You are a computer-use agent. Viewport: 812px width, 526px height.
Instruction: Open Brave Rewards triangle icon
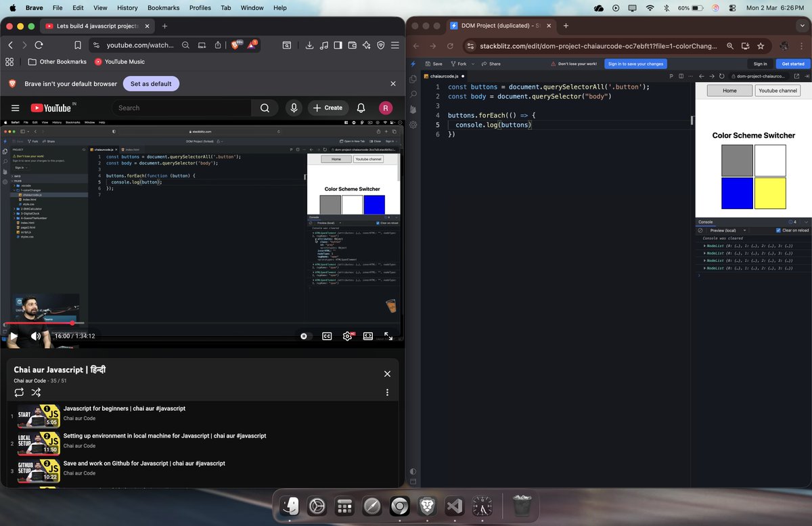pyautogui.click(x=252, y=45)
